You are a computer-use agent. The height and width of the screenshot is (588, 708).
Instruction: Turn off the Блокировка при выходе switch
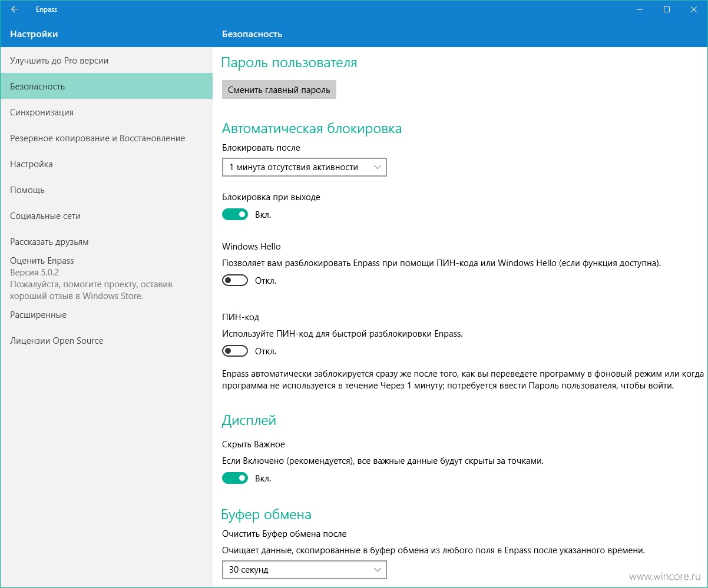coord(235,215)
